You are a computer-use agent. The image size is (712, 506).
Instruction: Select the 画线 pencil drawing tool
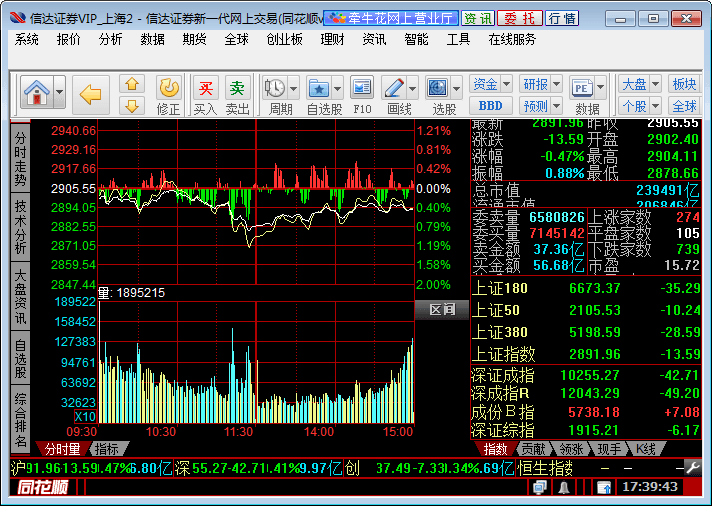[x=394, y=88]
